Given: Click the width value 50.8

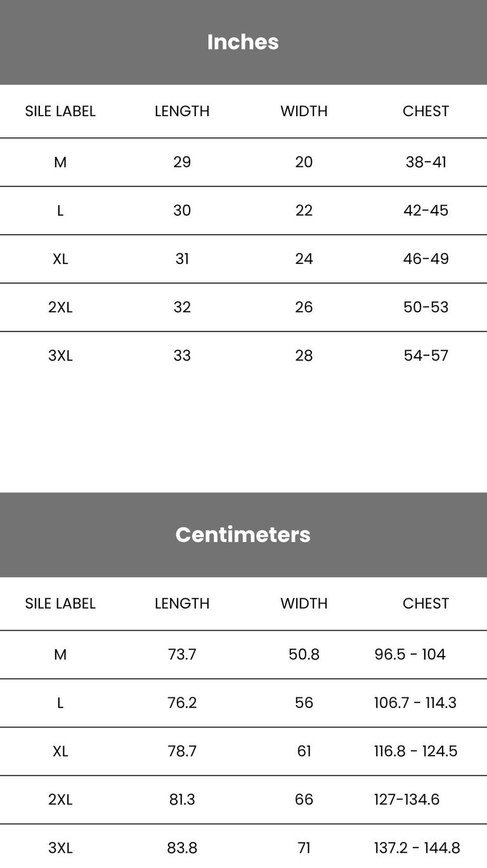Looking at the screenshot, I should click(304, 654).
